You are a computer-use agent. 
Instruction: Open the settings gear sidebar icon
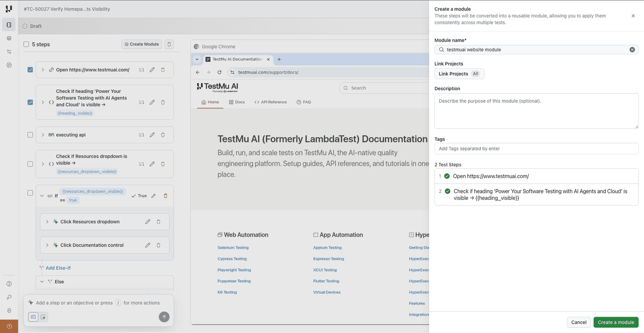pyautogui.click(x=9, y=65)
